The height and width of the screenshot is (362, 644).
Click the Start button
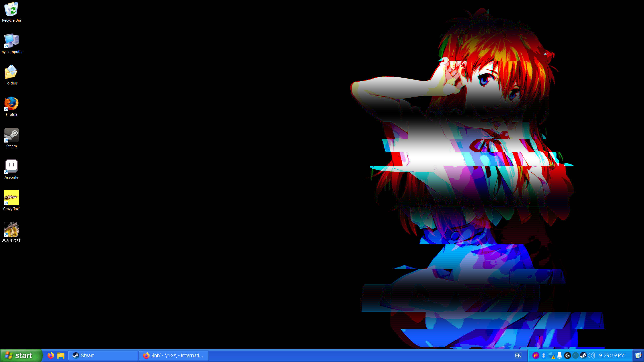[21, 355]
